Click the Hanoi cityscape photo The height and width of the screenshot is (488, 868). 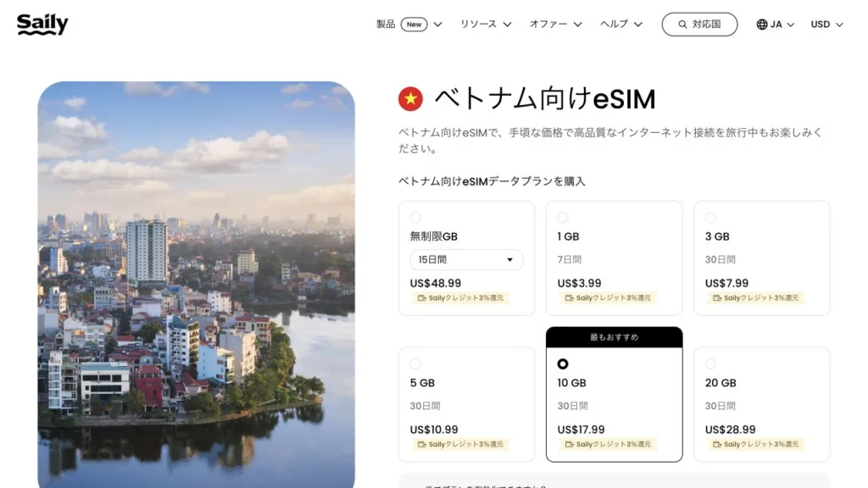(196, 285)
